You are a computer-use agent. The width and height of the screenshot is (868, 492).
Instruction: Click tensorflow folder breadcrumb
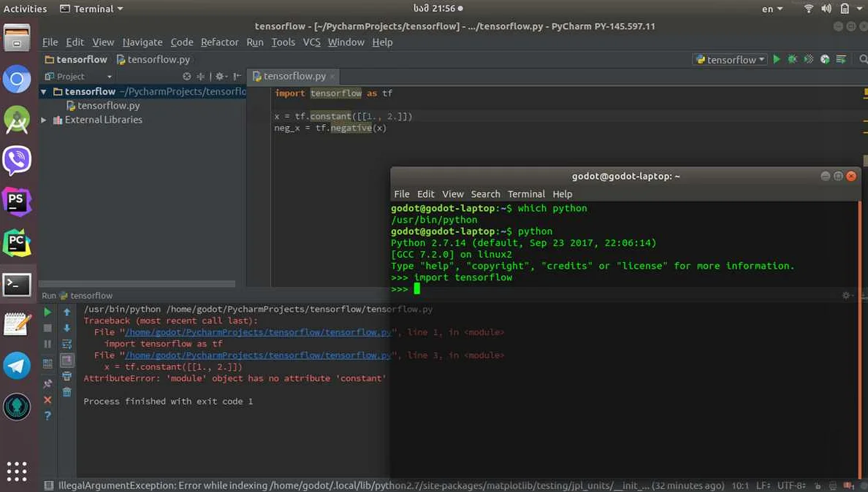tap(76, 59)
